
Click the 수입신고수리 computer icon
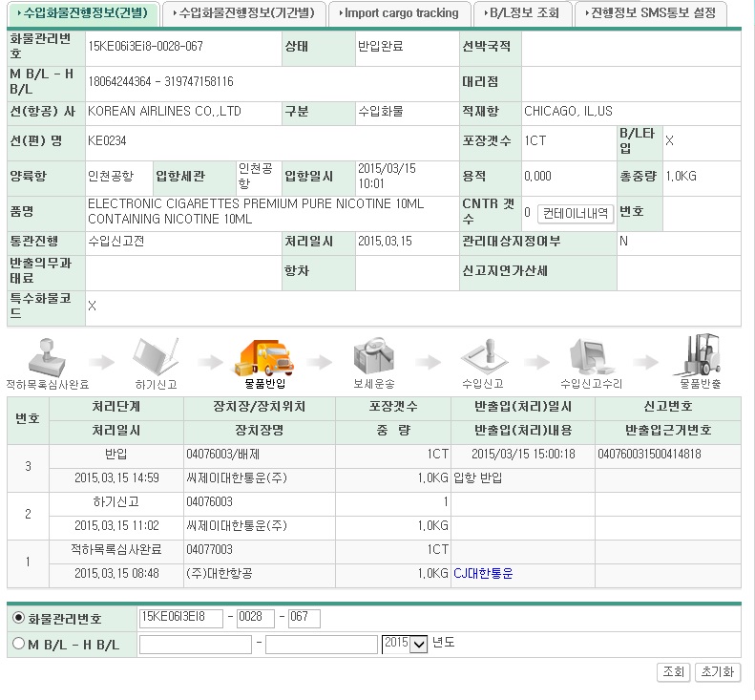[591, 356]
